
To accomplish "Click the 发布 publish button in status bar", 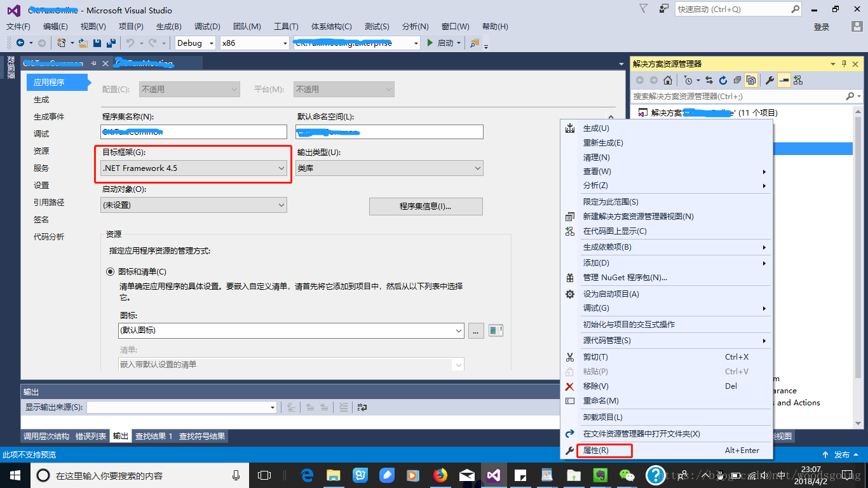I will (x=841, y=455).
